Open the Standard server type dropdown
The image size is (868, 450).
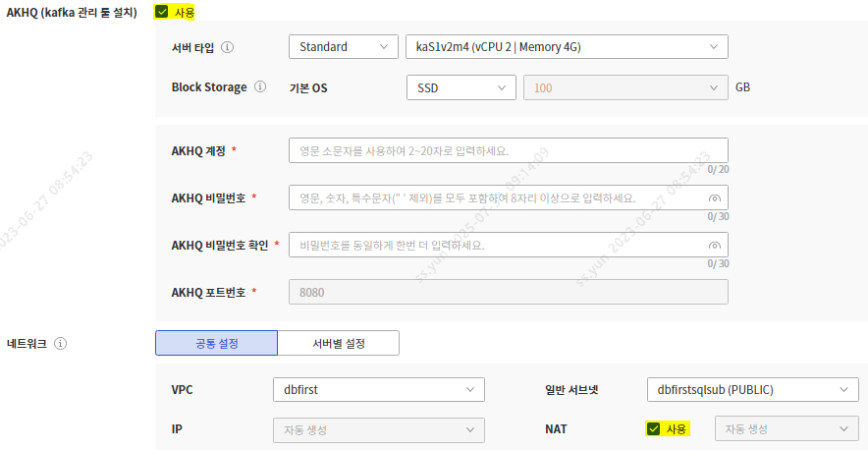pyautogui.click(x=343, y=47)
